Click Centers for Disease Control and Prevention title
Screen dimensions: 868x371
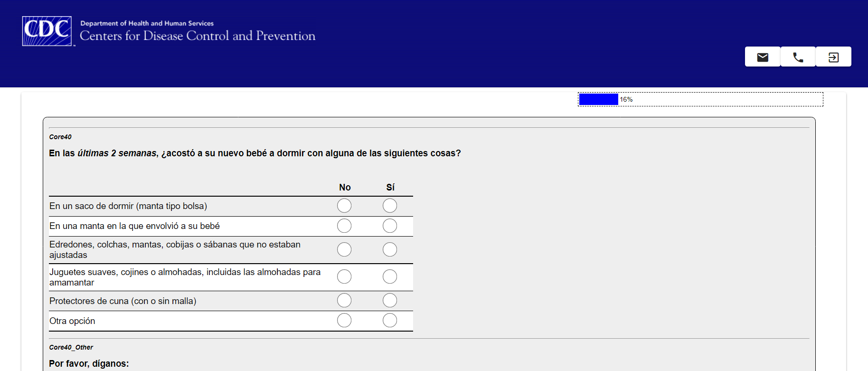tap(198, 36)
